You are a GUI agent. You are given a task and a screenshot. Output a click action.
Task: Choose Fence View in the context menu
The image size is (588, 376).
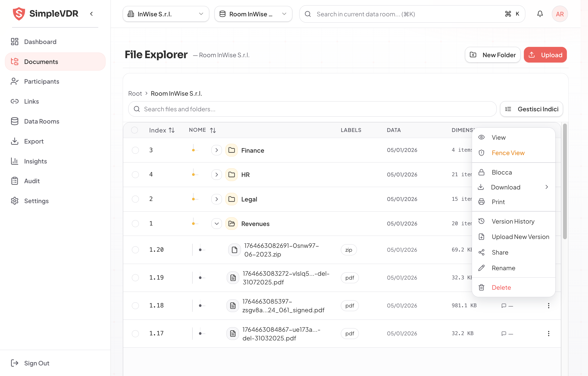(x=508, y=153)
